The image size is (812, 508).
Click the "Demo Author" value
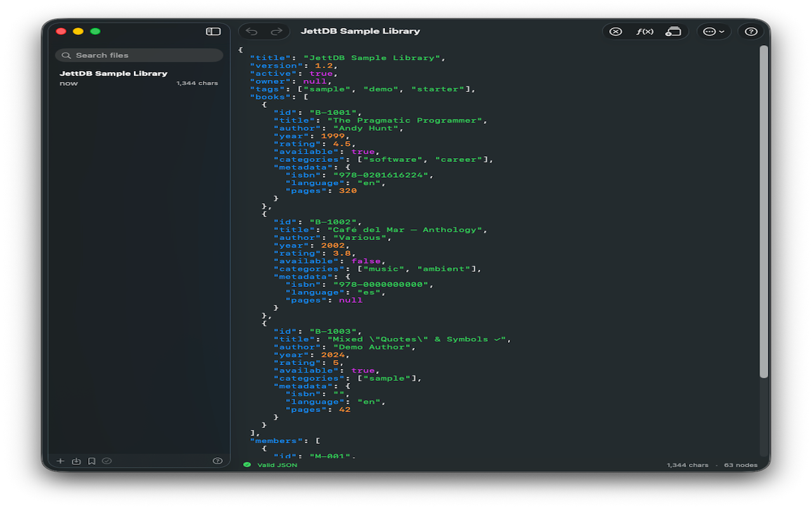click(372, 347)
